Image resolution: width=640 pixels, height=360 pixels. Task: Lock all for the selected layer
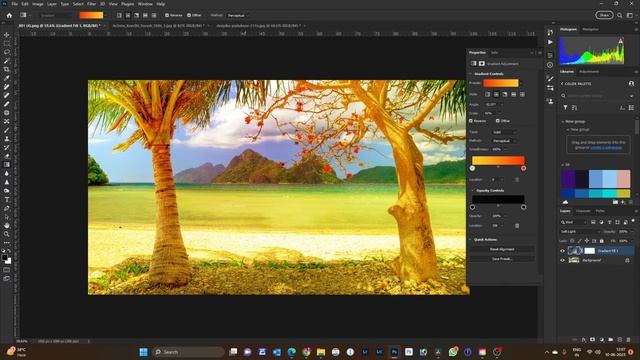tap(602, 241)
